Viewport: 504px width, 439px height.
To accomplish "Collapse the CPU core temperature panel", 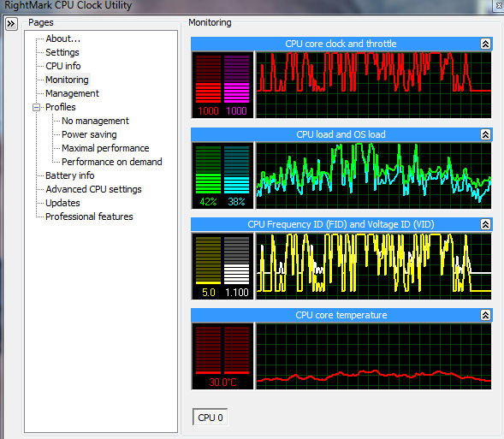I will [x=485, y=315].
